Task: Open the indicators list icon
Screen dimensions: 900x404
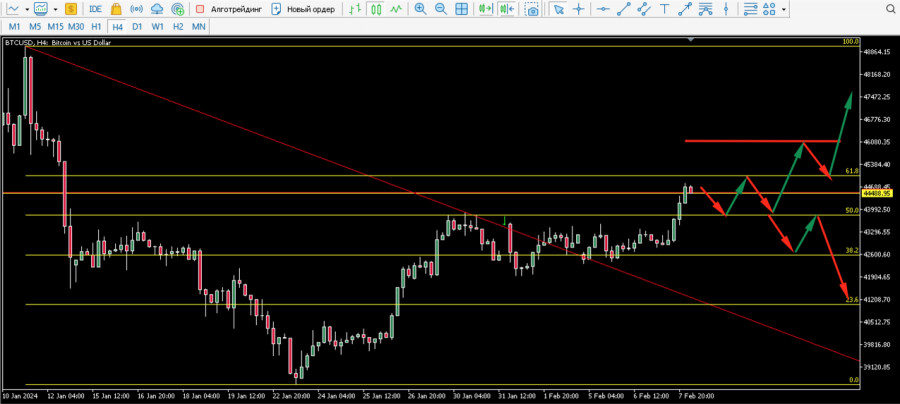Action: [40, 9]
